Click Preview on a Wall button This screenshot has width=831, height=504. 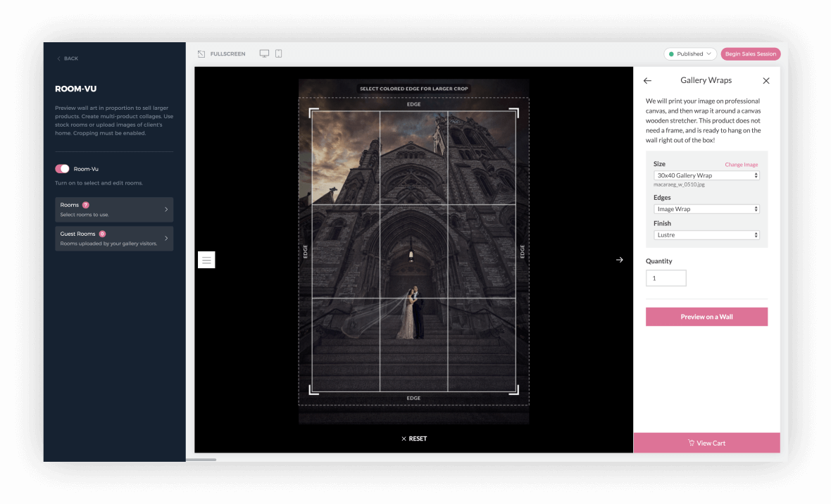[x=706, y=317]
